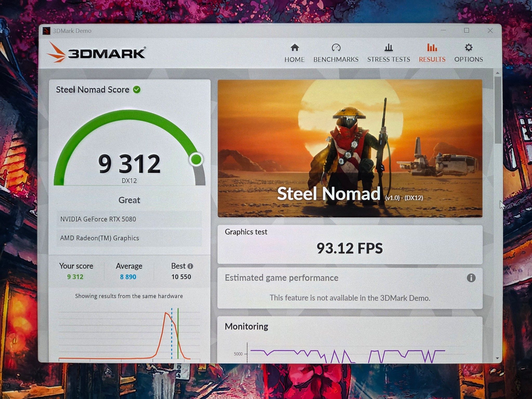Switch to the STRESS TESTS tab
The width and height of the screenshot is (532, 399).
click(x=389, y=53)
